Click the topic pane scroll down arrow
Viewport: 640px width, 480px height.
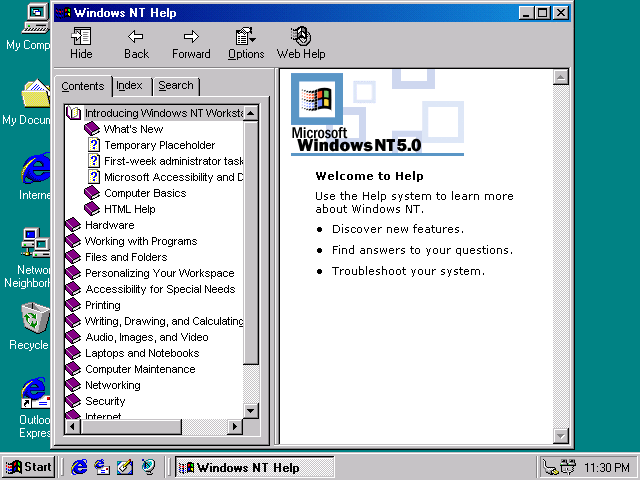[561, 436]
